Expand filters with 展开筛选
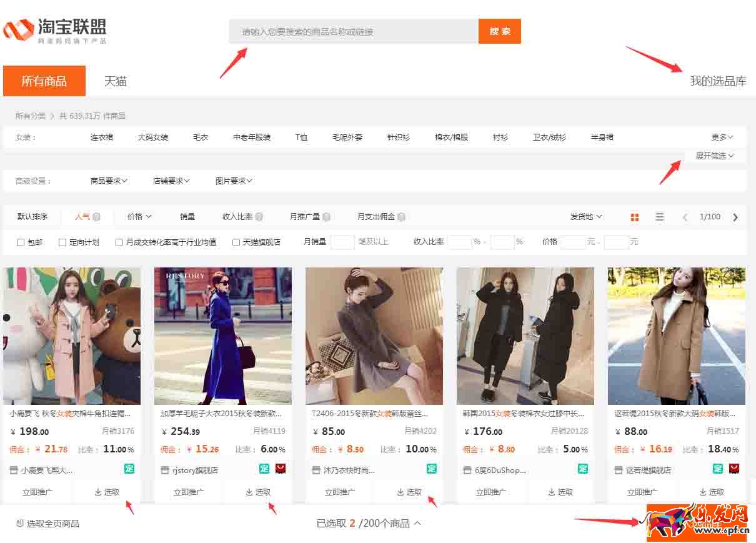 point(715,156)
